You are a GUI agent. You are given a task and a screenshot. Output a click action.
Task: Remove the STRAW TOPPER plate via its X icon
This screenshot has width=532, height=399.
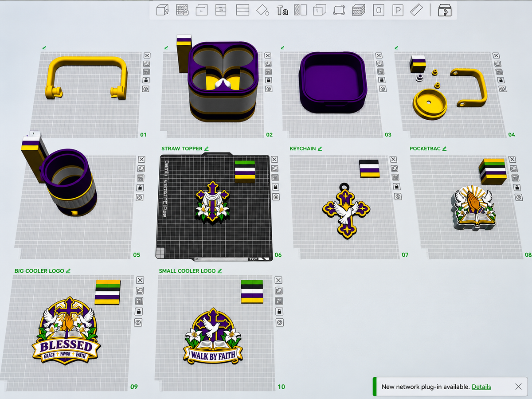pos(274,159)
